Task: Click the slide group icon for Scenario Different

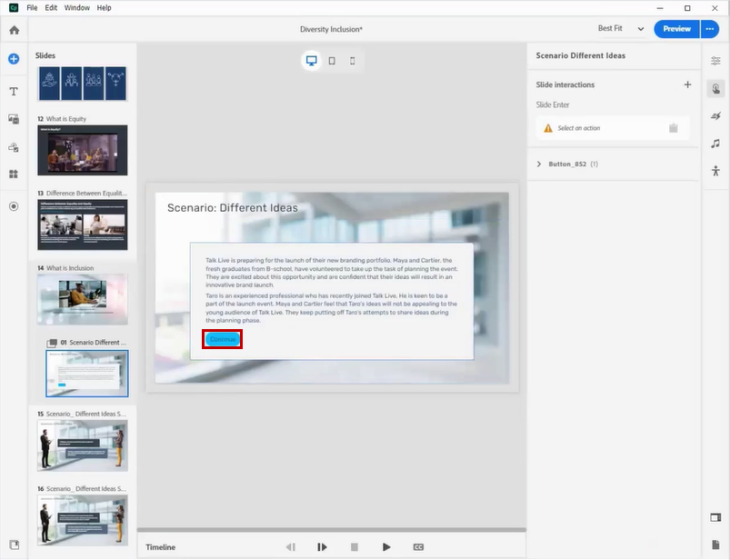Action: (x=52, y=343)
